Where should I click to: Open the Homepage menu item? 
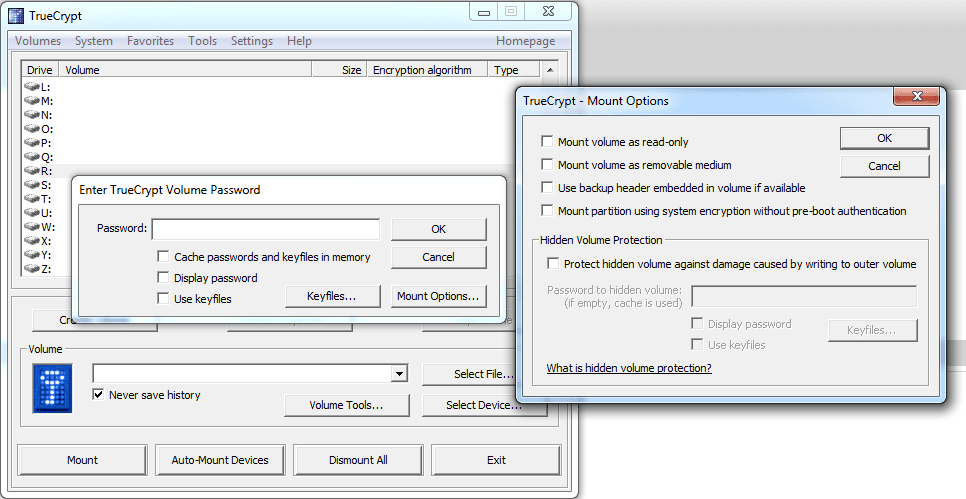[x=526, y=41]
